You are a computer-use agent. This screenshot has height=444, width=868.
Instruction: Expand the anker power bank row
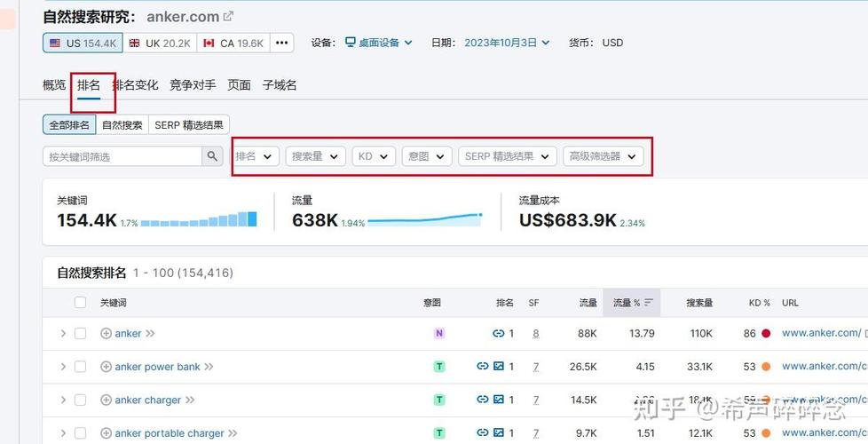click(x=63, y=367)
